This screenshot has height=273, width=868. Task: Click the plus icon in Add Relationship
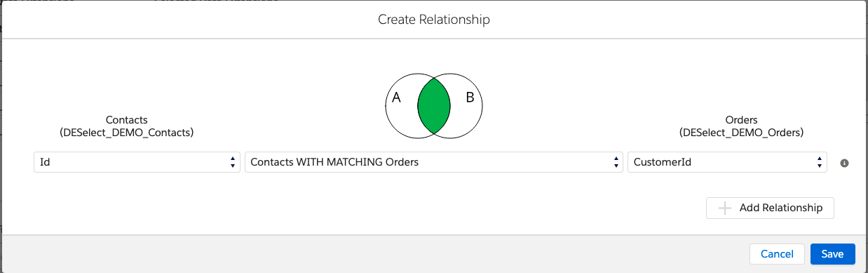coord(725,208)
